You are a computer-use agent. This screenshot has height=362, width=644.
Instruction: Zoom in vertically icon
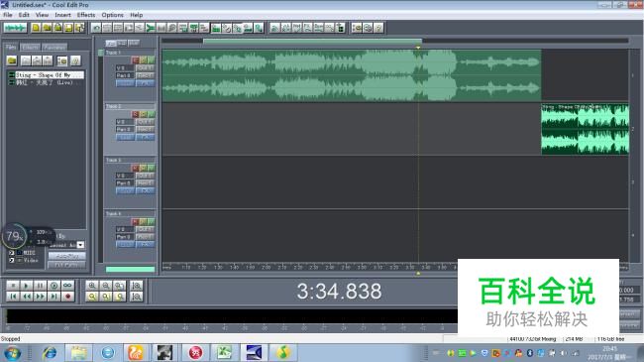[137, 285]
